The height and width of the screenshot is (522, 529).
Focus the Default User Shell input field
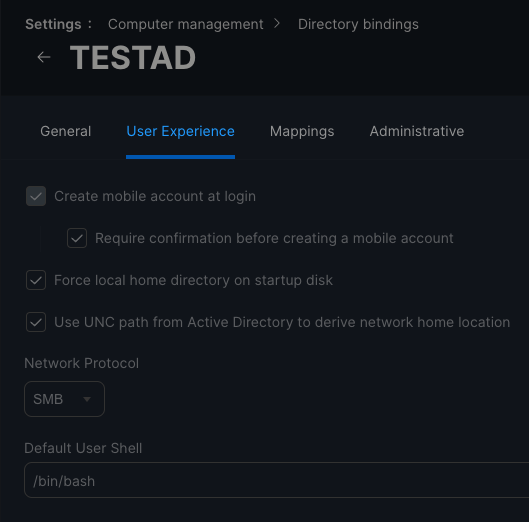pyautogui.click(x=277, y=480)
